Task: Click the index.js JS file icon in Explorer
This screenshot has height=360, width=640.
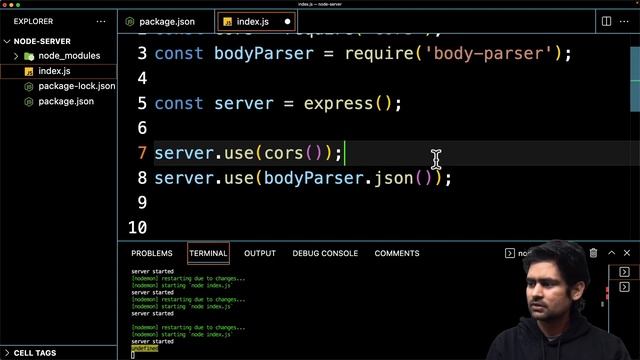Action: (29, 71)
